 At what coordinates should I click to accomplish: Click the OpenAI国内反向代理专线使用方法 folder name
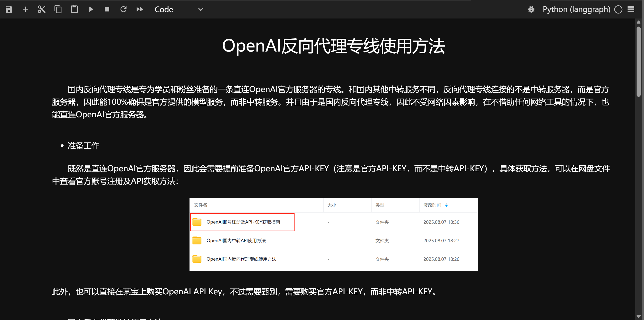click(241, 259)
